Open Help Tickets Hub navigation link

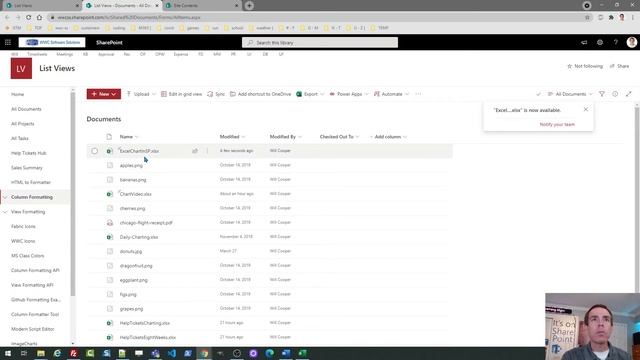[x=29, y=153]
